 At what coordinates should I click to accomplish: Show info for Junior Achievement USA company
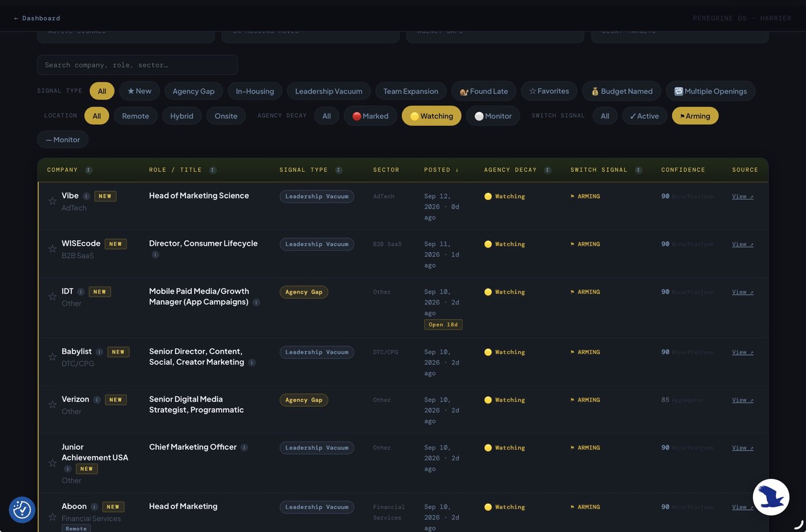click(x=67, y=469)
